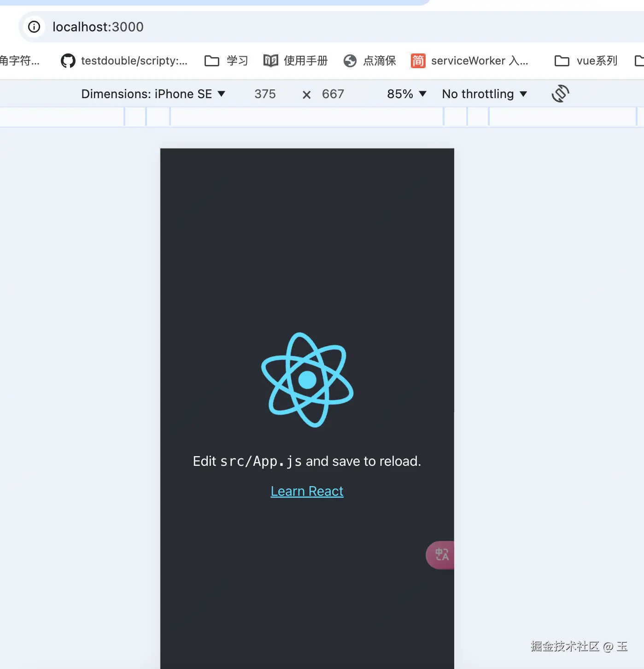Screen dimensions: 644x669
Task: Open the No throttling dropdown
Action: tap(485, 94)
